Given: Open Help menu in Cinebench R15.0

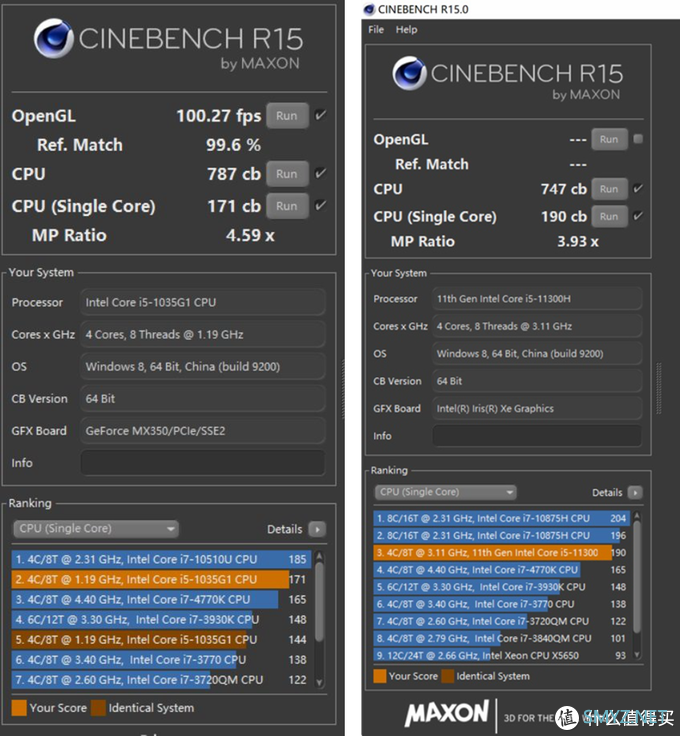Looking at the screenshot, I should coord(406,30).
